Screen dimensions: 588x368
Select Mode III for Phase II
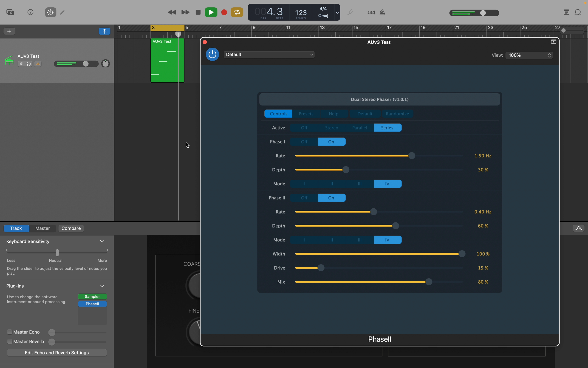[x=360, y=240]
